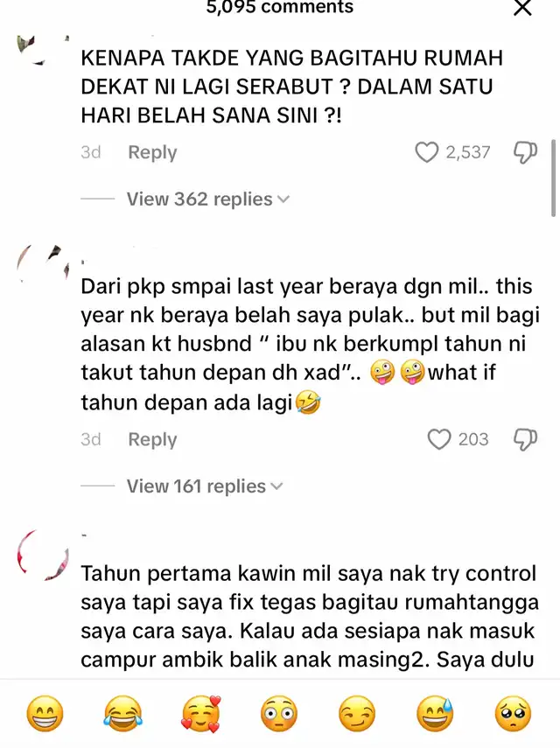560x748 pixels.
Task: Insert the smirking face emoji
Action: point(357,714)
